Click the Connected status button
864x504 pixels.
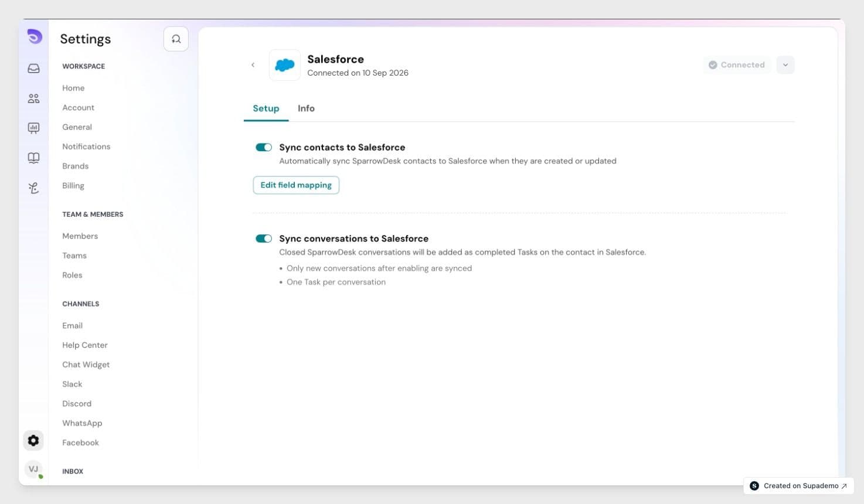(737, 65)
